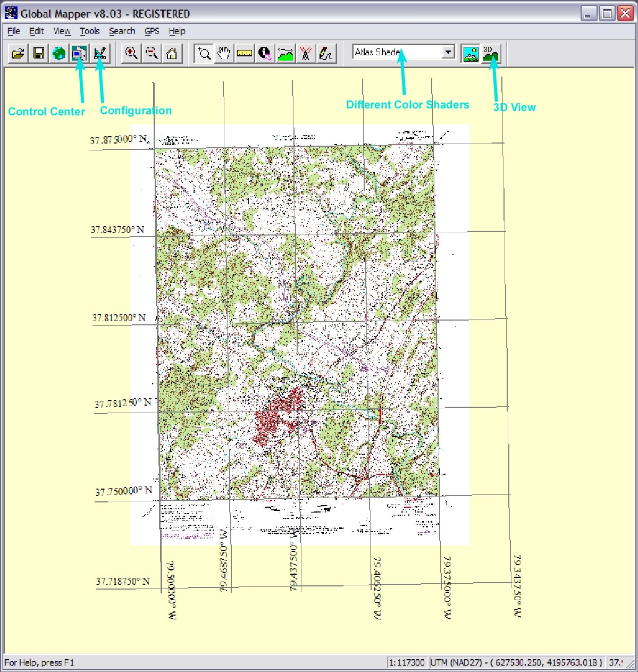Click the Home full view icon
Image resolution: width=638 pixels, height=672 pixels.
point(172,54)
